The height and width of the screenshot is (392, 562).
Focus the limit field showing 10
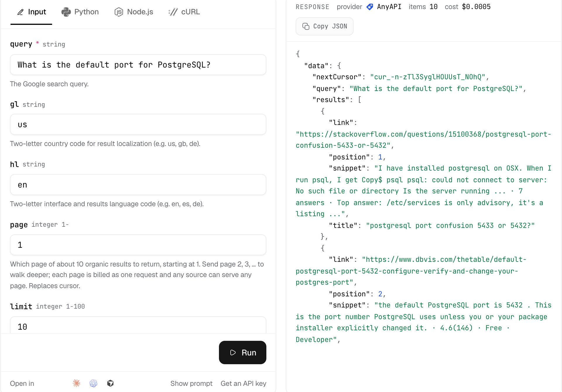pyautogui.click(x=138, y=325)
